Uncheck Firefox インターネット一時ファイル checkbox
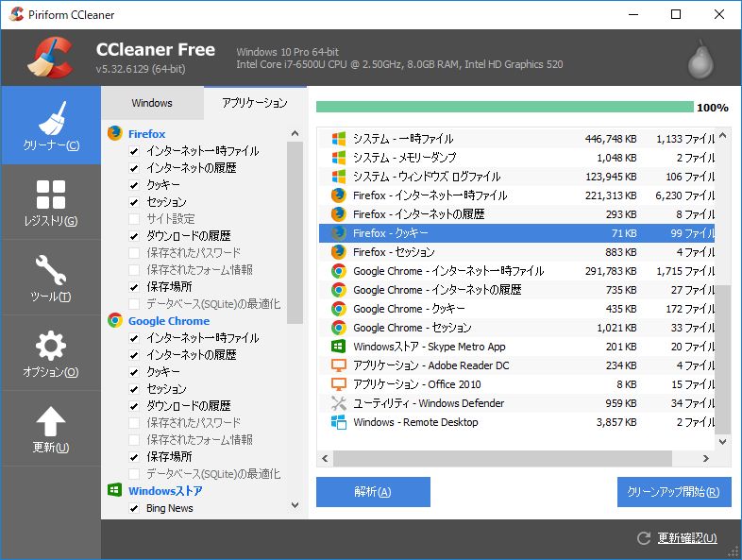 click(134, 151)
